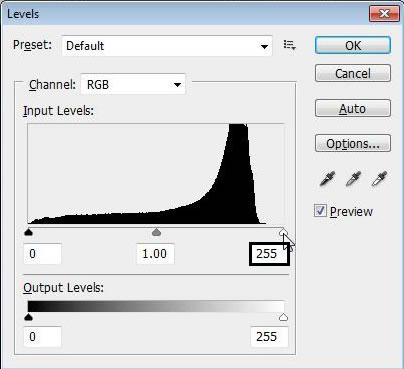Open the preset options menu icon

click(289, 45)
